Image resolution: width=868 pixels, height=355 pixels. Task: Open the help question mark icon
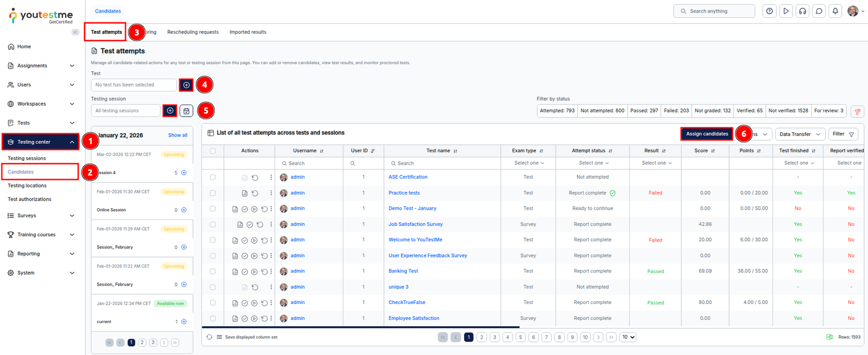click(769, 11)
